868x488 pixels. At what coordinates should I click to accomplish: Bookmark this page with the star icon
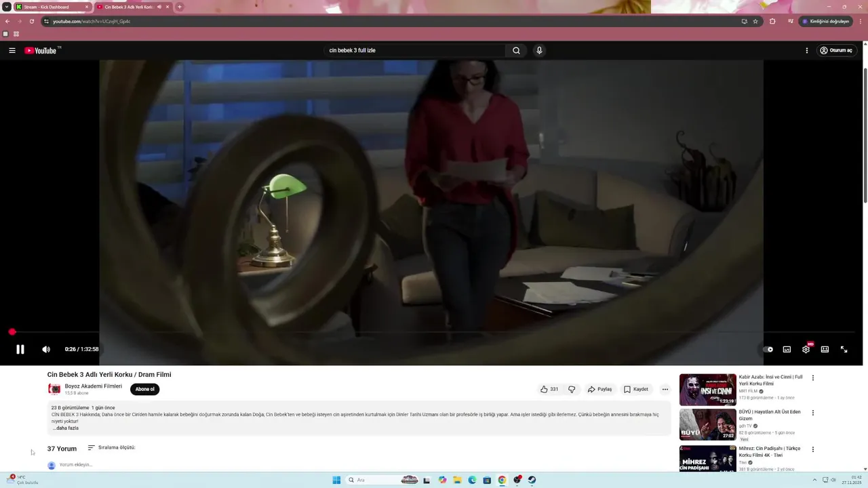[x=755, y=21]
